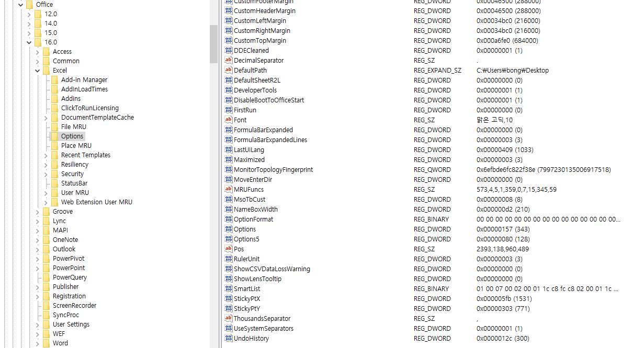The width and height of the screenshot is (644, 348).
Task: Expand the Web Extension User MRU key
Action: 46,202
